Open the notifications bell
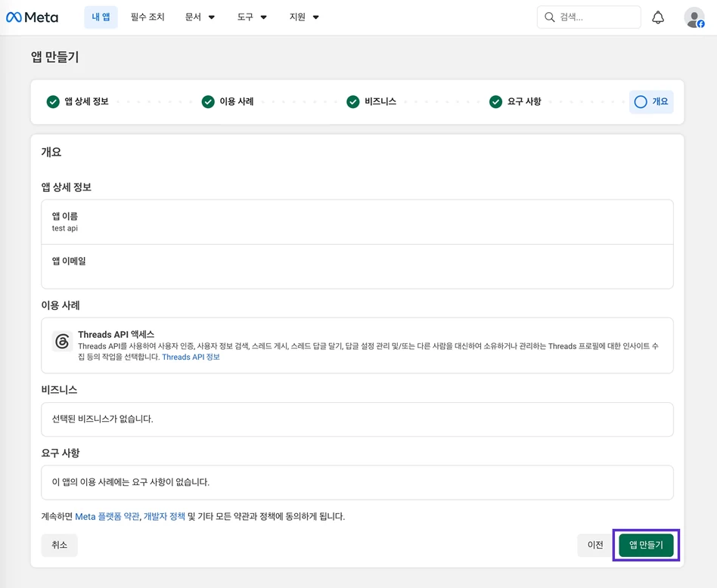 [x=657, y=17]
